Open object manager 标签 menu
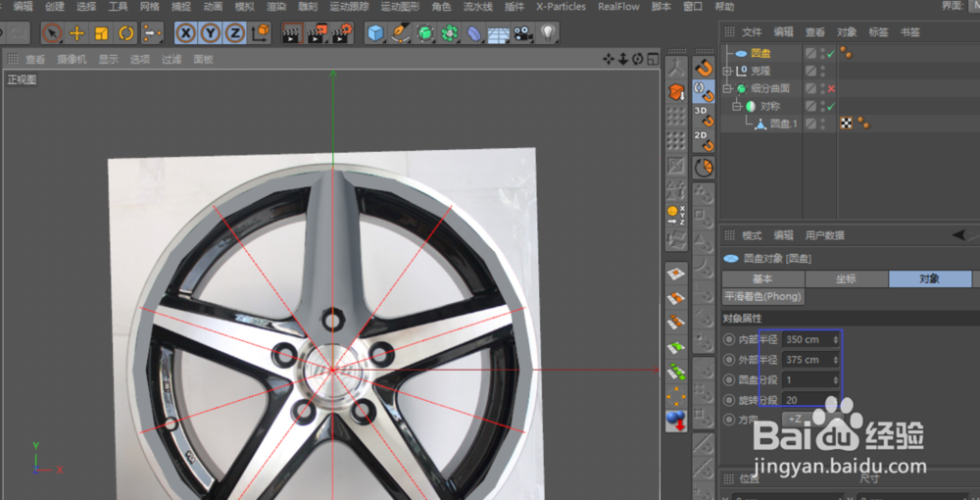Screen dimensions: 980x500 tap(879, 32)
